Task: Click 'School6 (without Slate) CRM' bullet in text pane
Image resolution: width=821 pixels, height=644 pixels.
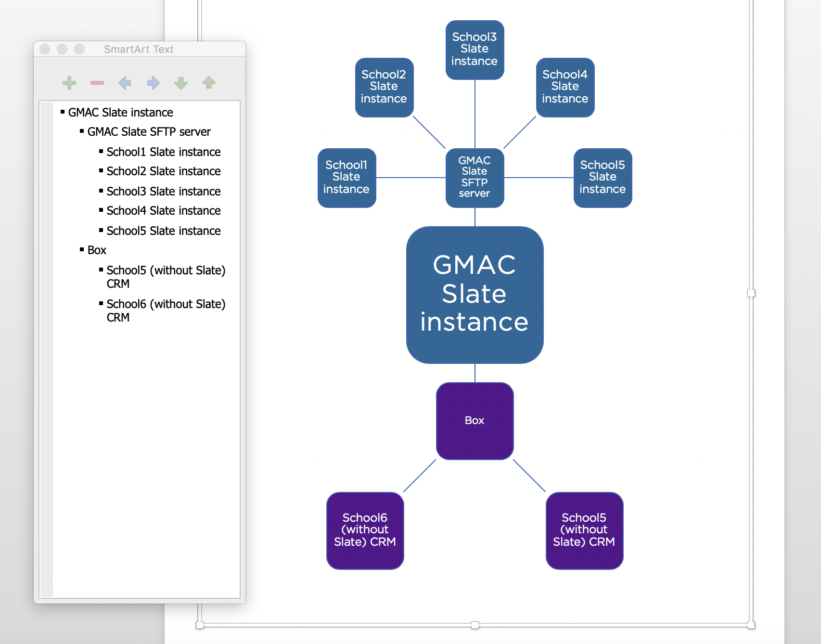Action: pos(166,311)
